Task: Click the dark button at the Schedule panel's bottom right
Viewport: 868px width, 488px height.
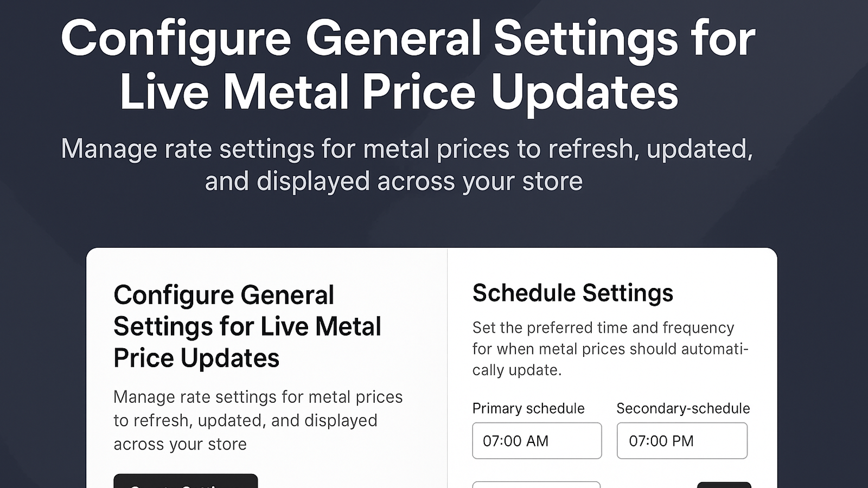Action: (x=724, y=485)
